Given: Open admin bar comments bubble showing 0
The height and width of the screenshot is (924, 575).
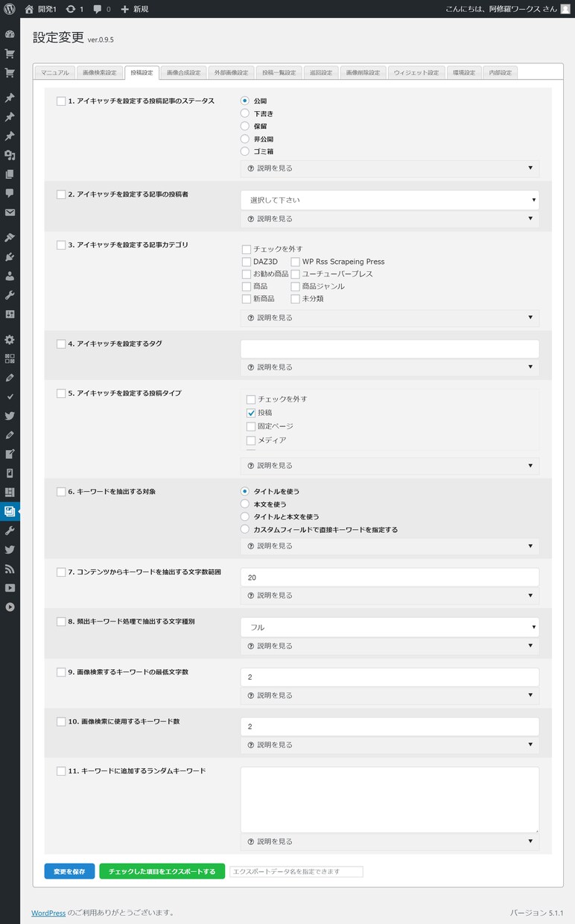Looking at the screenshot, I should click(98, 9).
